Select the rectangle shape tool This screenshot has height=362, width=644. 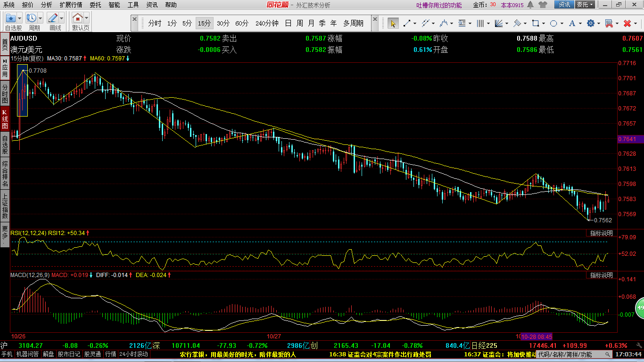[536, 23]
